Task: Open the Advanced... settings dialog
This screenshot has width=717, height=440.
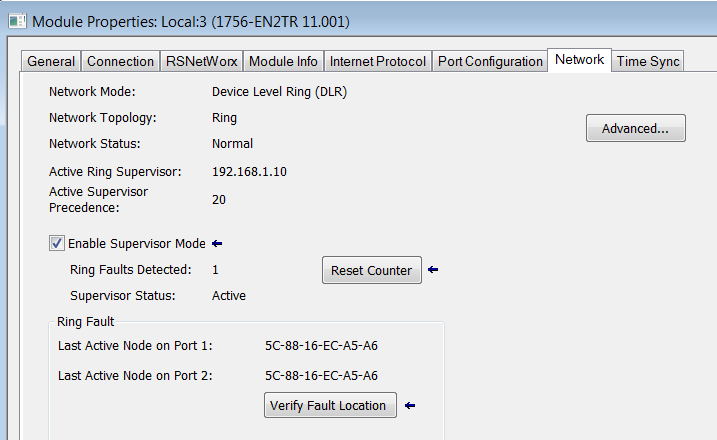Action: (636, 129)
